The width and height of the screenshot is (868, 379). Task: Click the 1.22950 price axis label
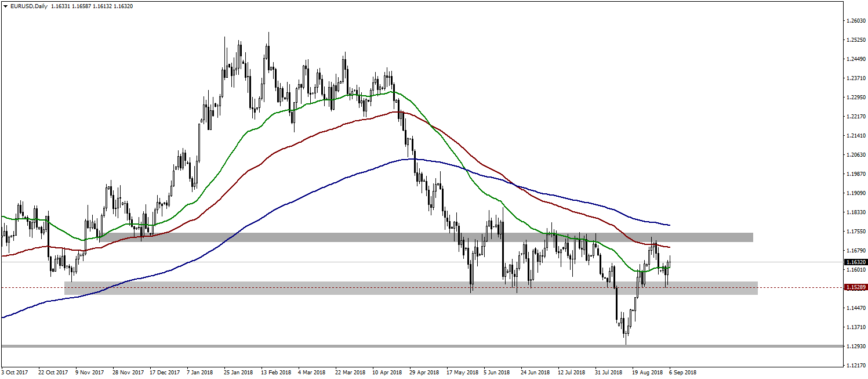[856, 98]
